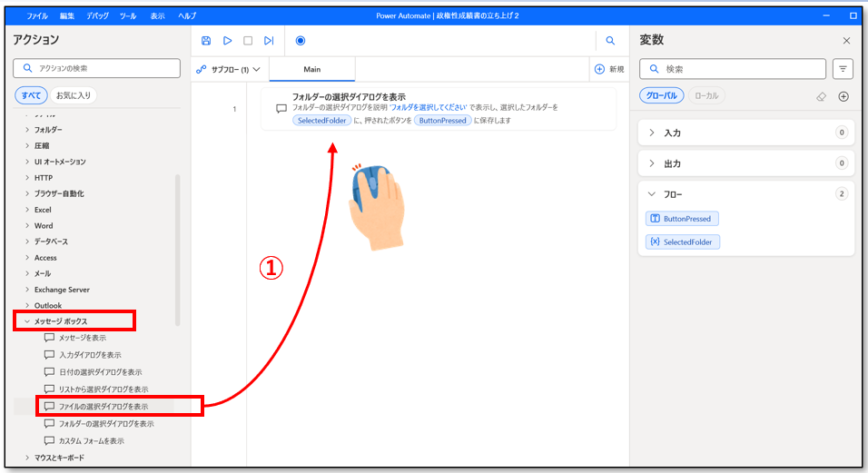
Task: Switch to ローカル variables toggle
Action: (705, 95)
